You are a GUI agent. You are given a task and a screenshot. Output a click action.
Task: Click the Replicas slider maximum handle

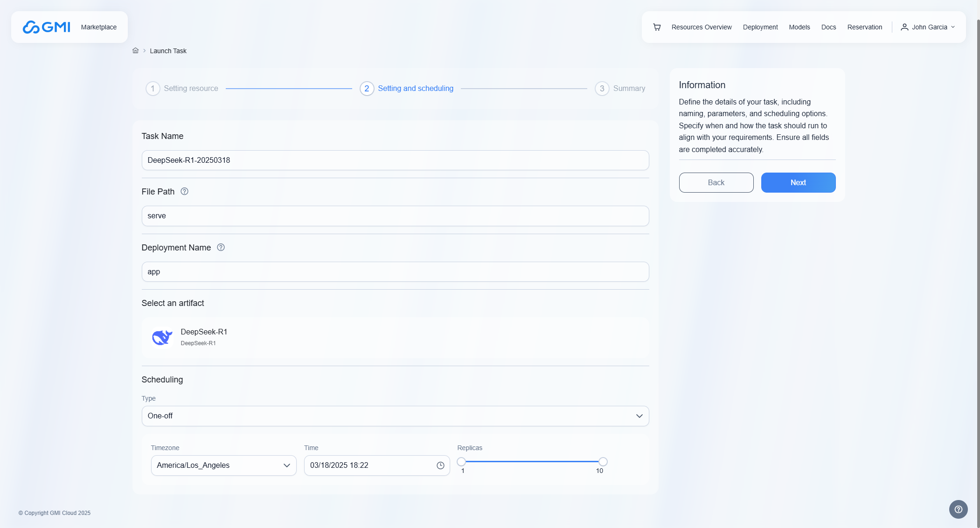(603, 462)
